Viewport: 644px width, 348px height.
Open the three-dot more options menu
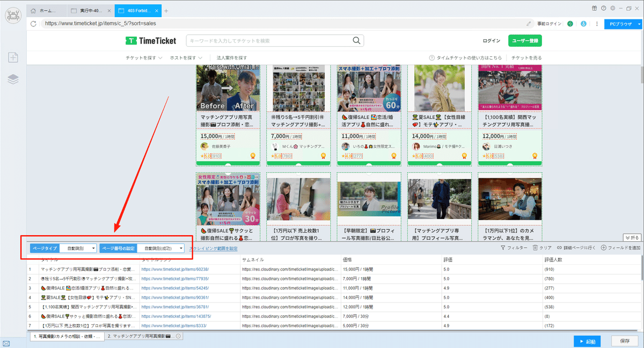[x=597, y=24]
